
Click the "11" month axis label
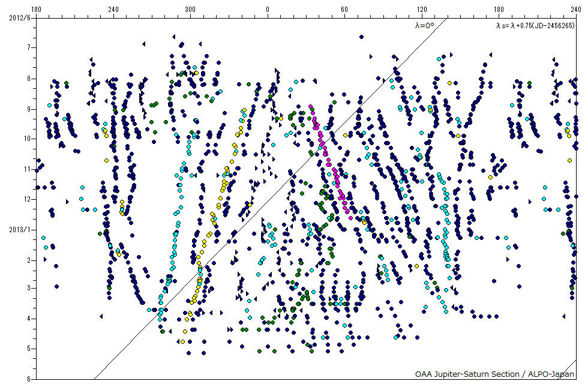click(x=28, y=169)
